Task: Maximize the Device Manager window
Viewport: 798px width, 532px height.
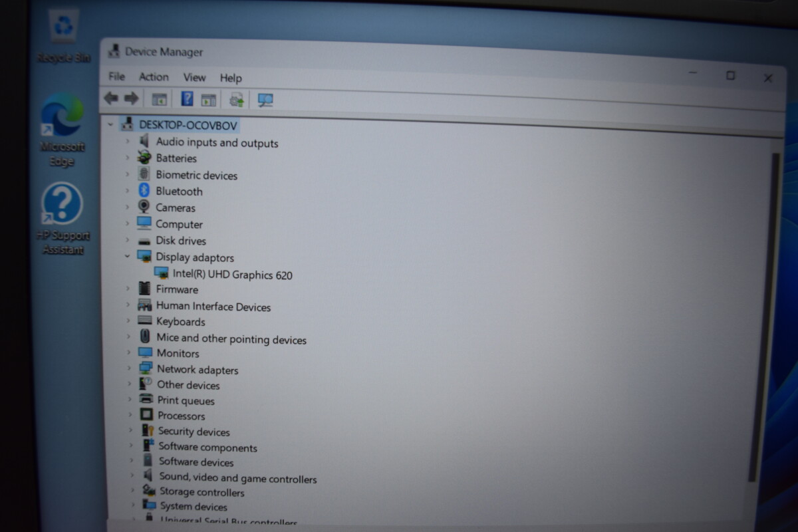Action: pyautogui.click(x=731, y=76)
